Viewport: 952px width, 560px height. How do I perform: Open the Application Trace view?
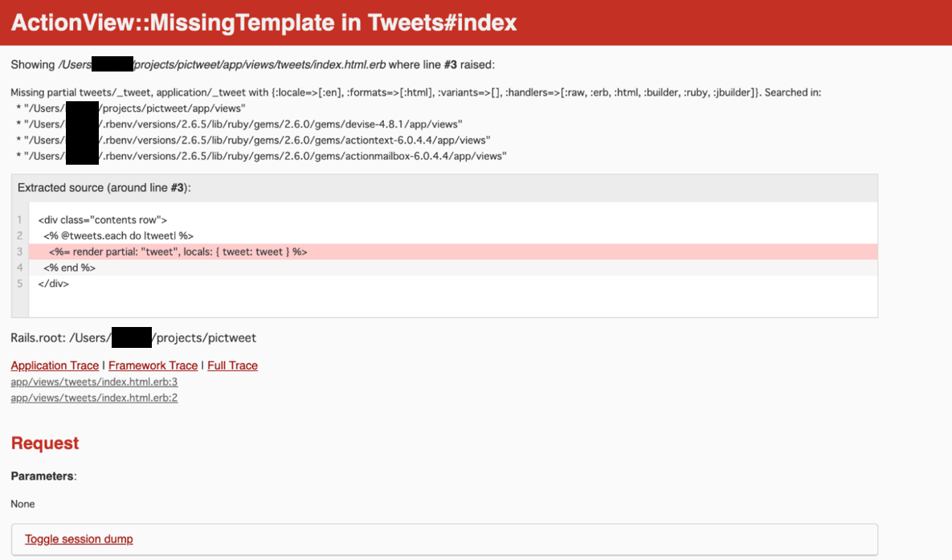pyautogui.click(x=54, y=365)
